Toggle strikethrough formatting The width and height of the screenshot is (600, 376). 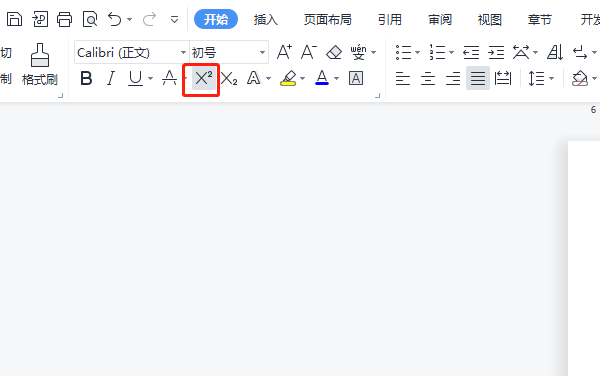coord(169,78)
